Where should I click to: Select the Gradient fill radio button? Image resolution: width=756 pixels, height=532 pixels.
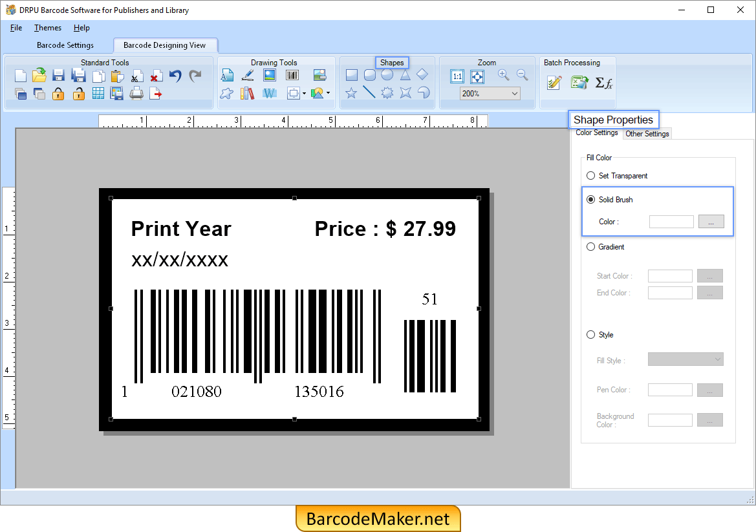(x=590, y=247)
